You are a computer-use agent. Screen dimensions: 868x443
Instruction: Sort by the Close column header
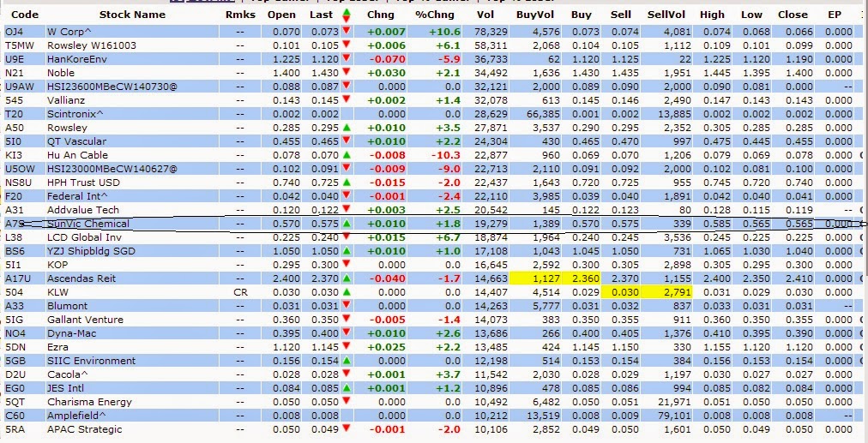tap(793, 15)
